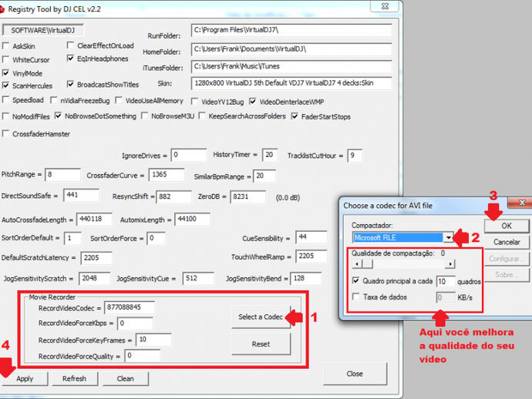Check the nVidiaFreezeBug option
The height and width of the screenshot is (399, 532).
click(54, 100)
